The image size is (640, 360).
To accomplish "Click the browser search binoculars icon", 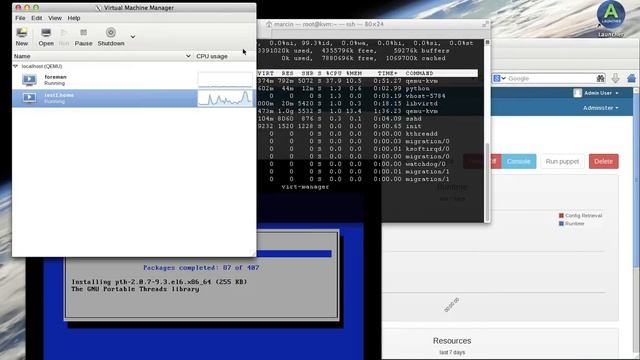I will point(600,78).
